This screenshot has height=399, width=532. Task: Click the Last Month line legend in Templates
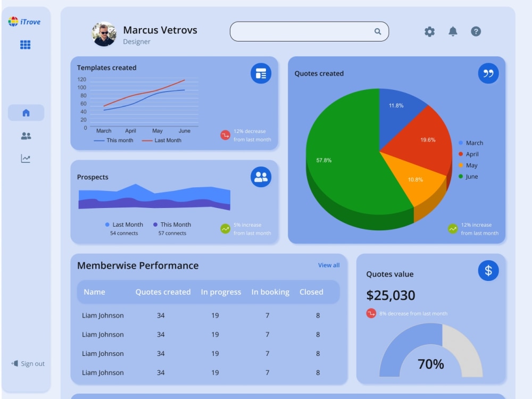(x=162, y=140)
